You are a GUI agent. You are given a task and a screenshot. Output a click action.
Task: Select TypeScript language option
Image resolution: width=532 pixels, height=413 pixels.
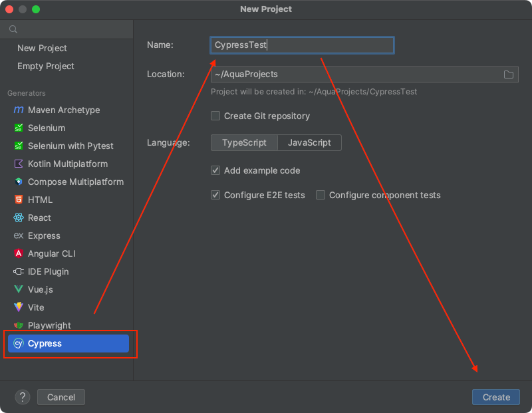tap(244, 142)
